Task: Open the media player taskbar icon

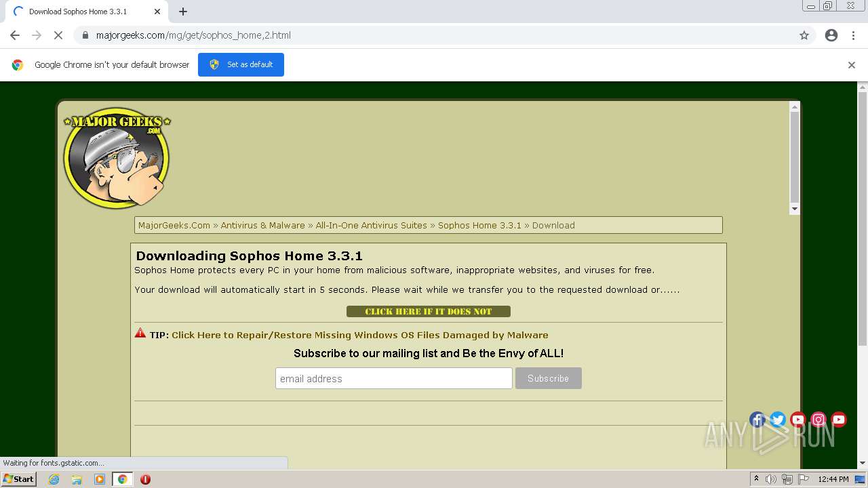Action: 100,479
